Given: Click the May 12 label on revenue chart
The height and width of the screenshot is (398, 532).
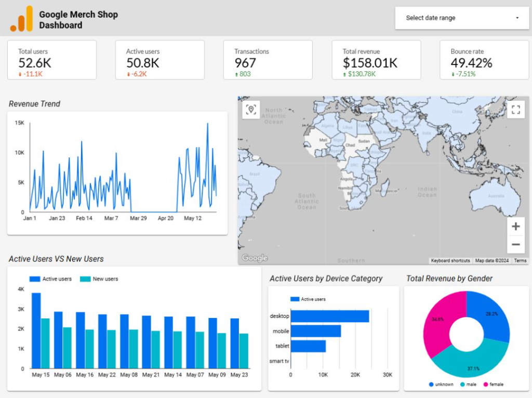Looking at the screenshot, I should [x=193, y=218].
